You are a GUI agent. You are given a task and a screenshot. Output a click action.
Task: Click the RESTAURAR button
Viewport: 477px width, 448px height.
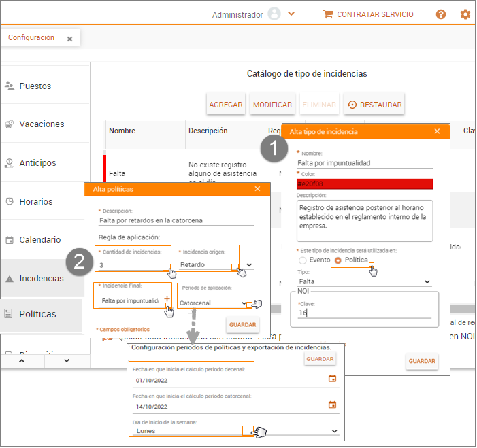[x=374, y=105]
